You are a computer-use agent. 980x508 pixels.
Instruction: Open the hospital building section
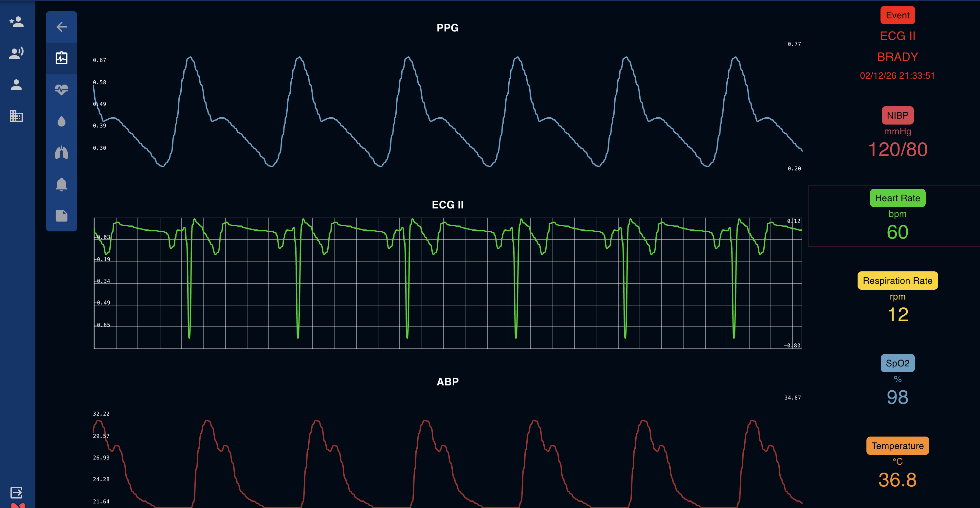17,116
